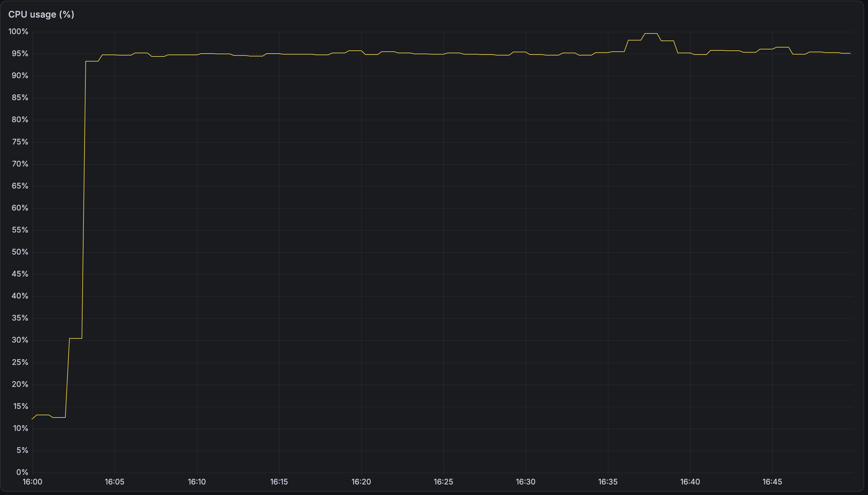Click the 16:05 time axis label
Screen dimensions: 868x495
point(114,482)
